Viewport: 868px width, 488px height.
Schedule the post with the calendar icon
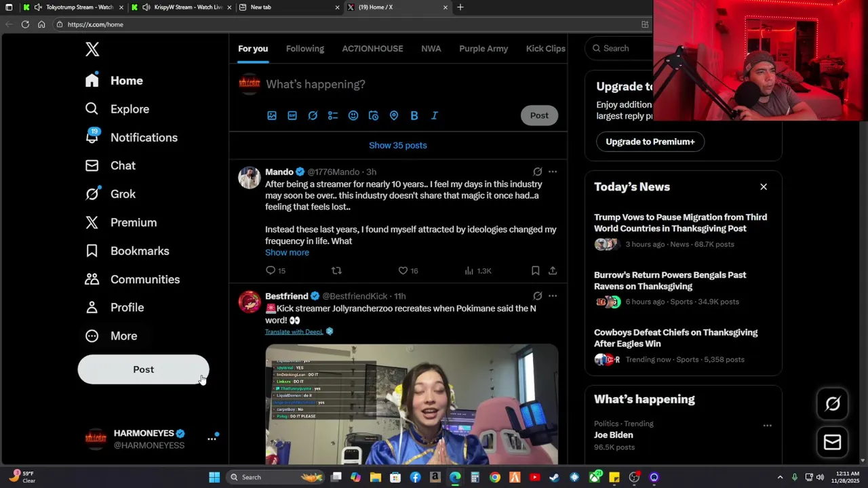(x=374, y=116)
